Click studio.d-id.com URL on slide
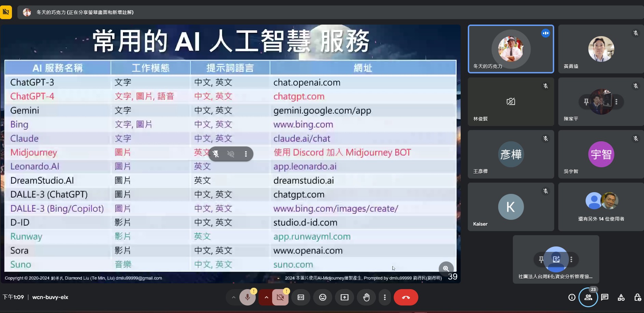This screenshot has height=313, width=644. (305, 223)
